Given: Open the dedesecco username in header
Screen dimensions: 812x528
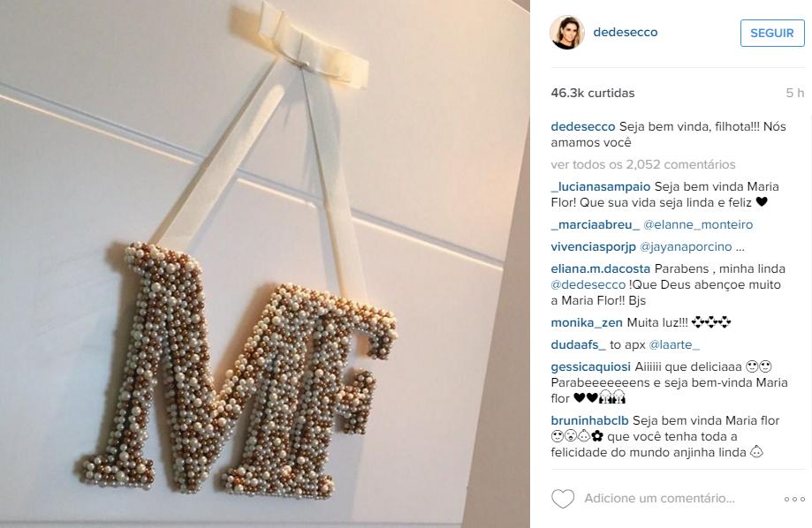Looking at the screenshot, I should (x=625, y=32).
